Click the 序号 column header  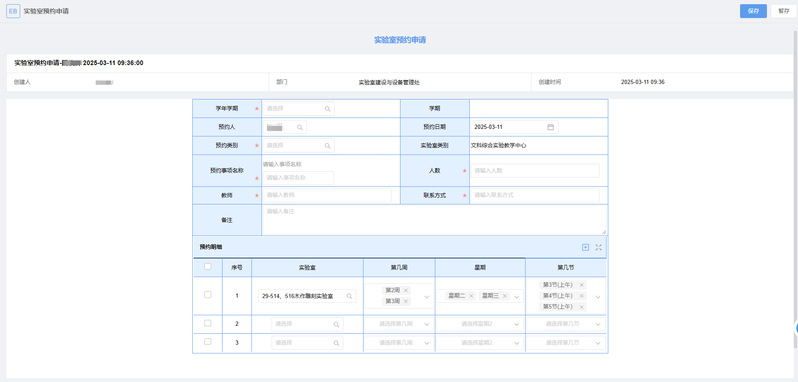237,267
